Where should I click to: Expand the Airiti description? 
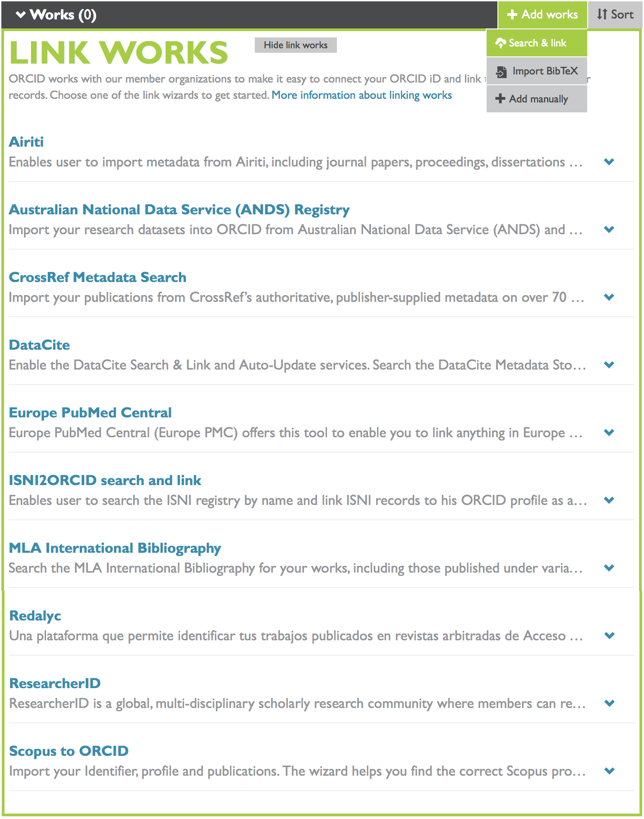coord(609,162)
